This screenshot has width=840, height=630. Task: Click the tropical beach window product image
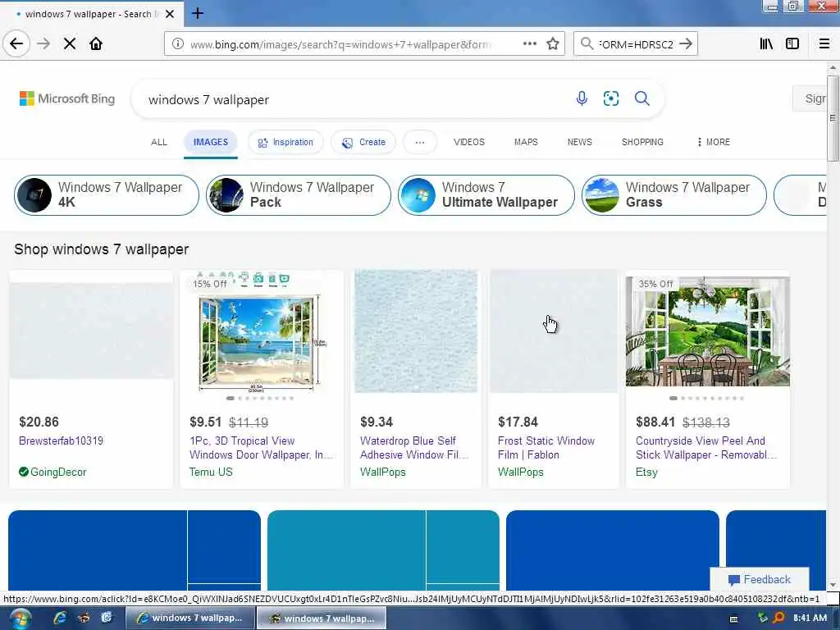click(262, 332)
